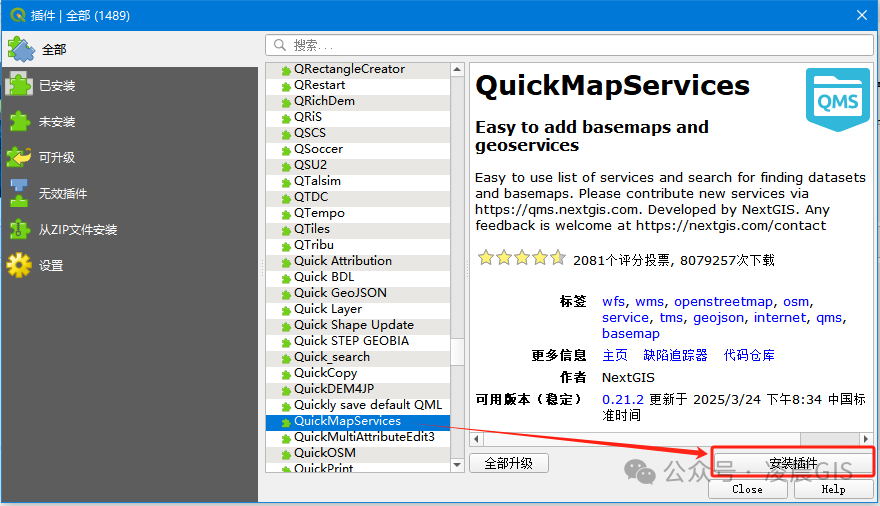Click the Help button

833,489
